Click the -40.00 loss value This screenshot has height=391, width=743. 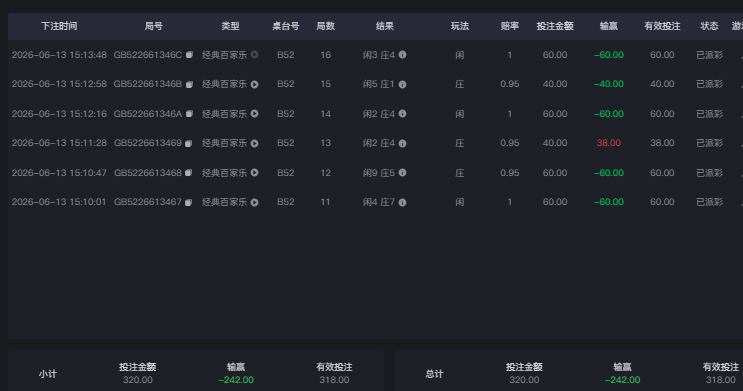[x=608, y=84]
